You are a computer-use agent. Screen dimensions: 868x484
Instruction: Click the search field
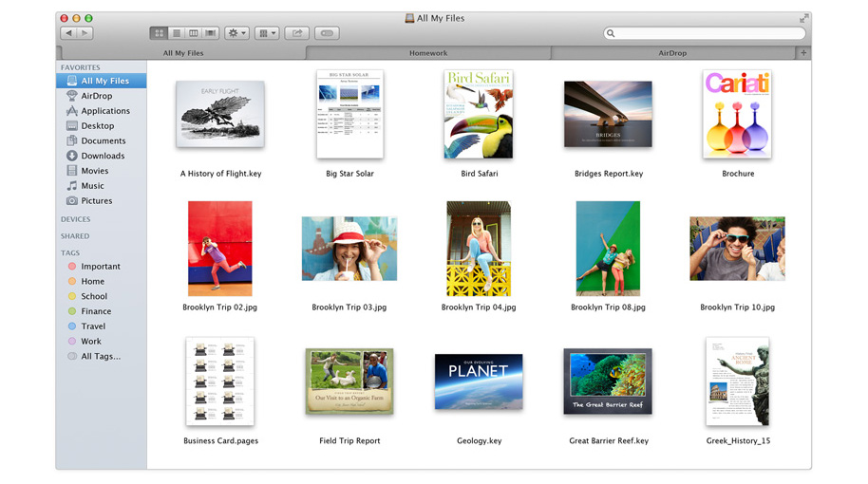tap(705, 33)
